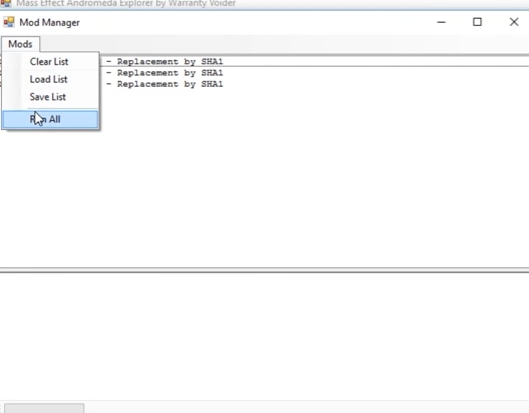
Task: Click the progress bar in the status bar
Action: click(44, 408)
